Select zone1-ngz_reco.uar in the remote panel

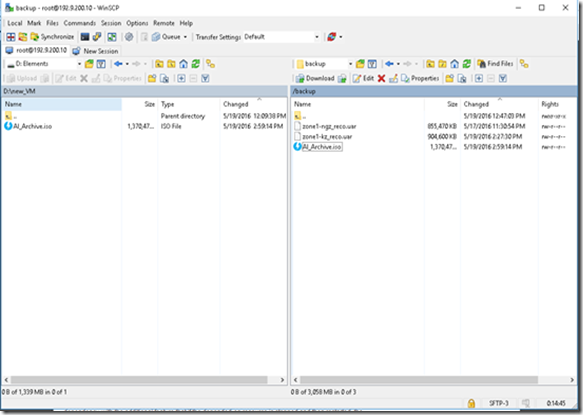(329, 126)
